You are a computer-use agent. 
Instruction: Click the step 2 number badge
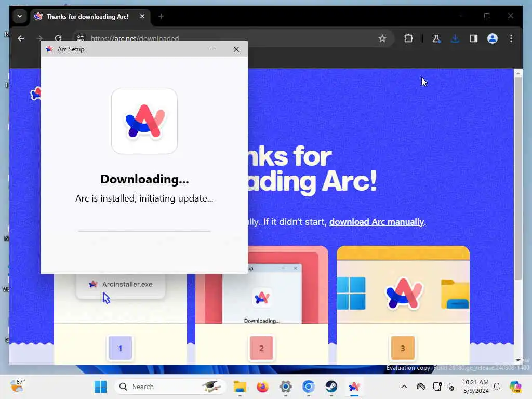pos(261,348)
